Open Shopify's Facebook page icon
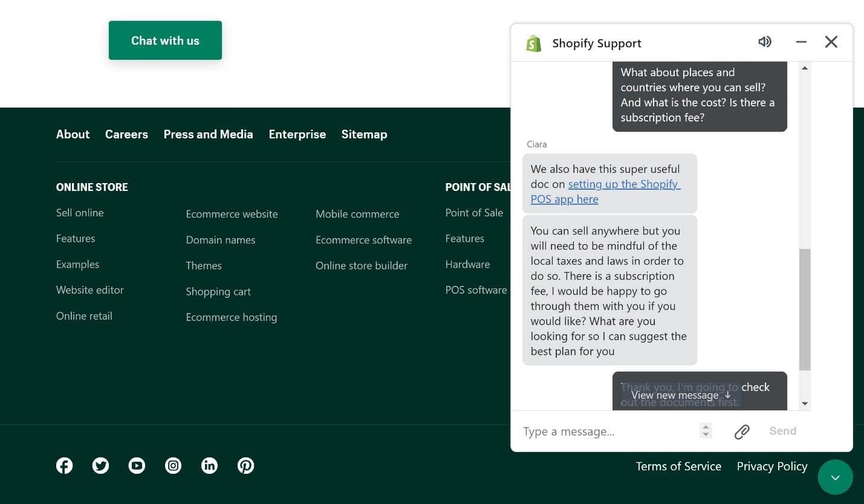 (x=64, y=465)
